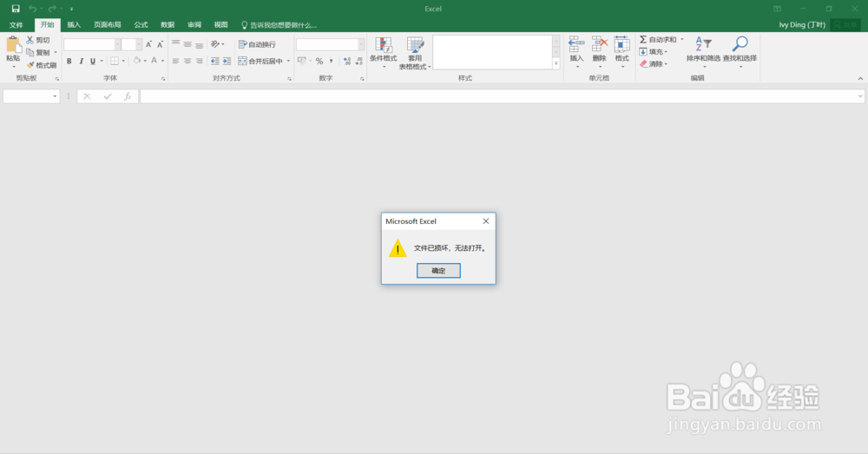This screenshot has width=868, height=454.
Task: Click the center text horizontally icon
Action: coord(187,61)
